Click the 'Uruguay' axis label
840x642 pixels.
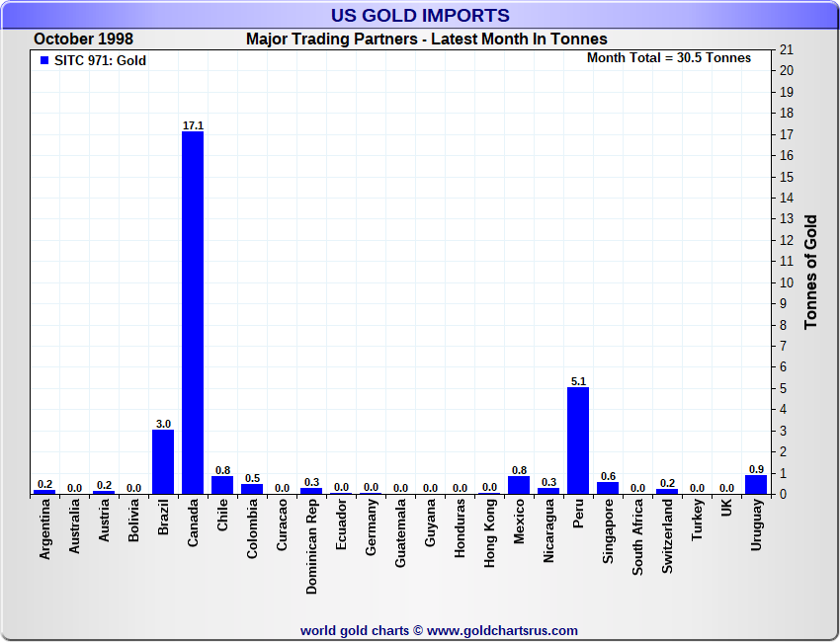[x=756, y=524]
